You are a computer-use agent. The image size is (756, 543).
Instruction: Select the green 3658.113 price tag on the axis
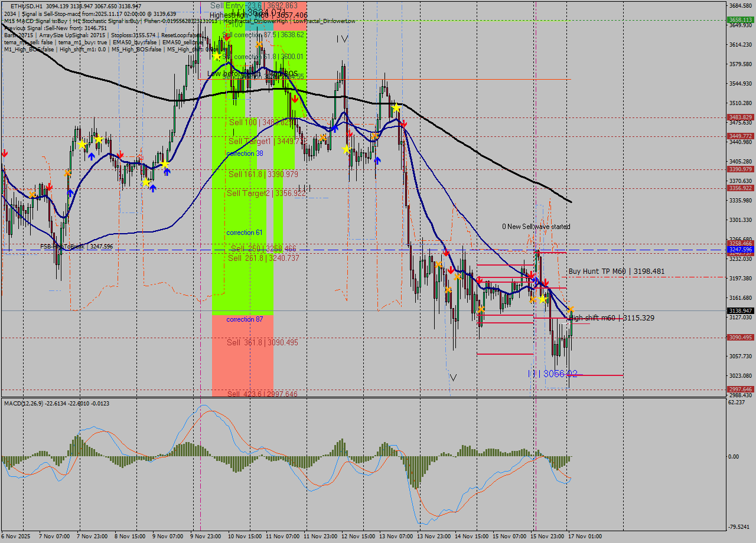coord(740,19)
